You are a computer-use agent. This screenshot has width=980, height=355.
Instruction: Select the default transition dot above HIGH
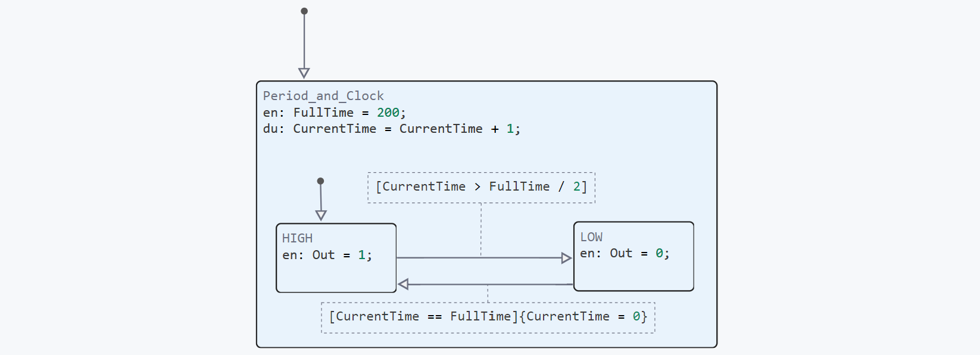click(x=320, y=181)
